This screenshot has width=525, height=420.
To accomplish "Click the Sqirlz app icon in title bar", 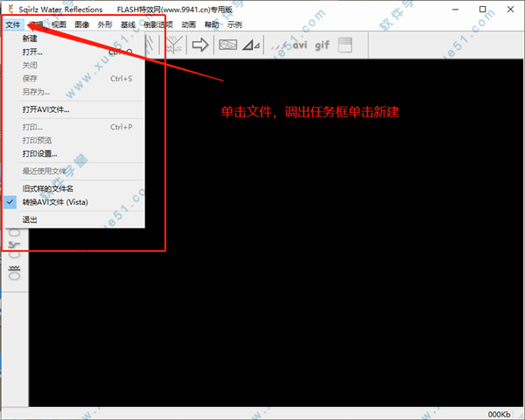I will 10,9.
